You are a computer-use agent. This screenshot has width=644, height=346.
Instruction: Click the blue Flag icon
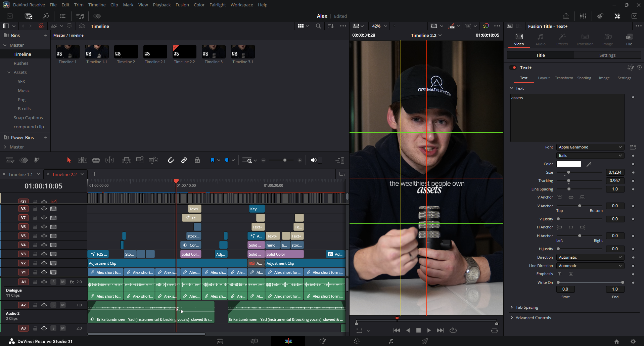tap(212, 160)
